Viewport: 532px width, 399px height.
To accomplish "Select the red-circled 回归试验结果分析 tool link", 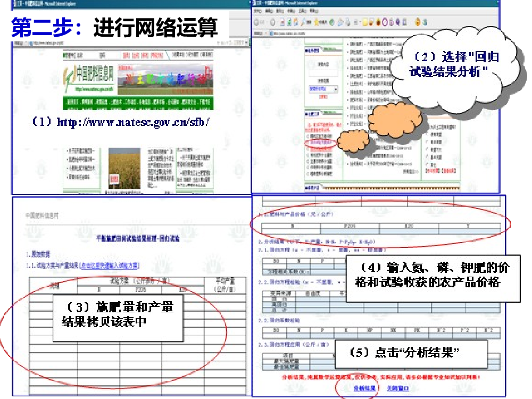I will (x=321, y=143).
